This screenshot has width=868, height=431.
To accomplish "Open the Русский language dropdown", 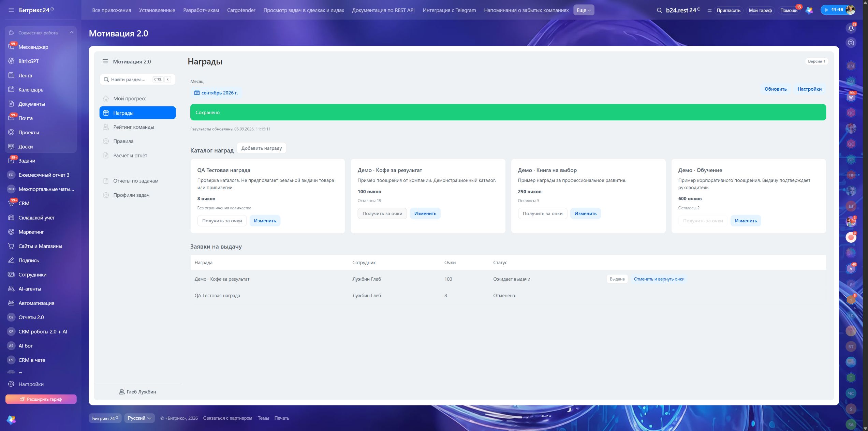I will (x=139, y=418).
